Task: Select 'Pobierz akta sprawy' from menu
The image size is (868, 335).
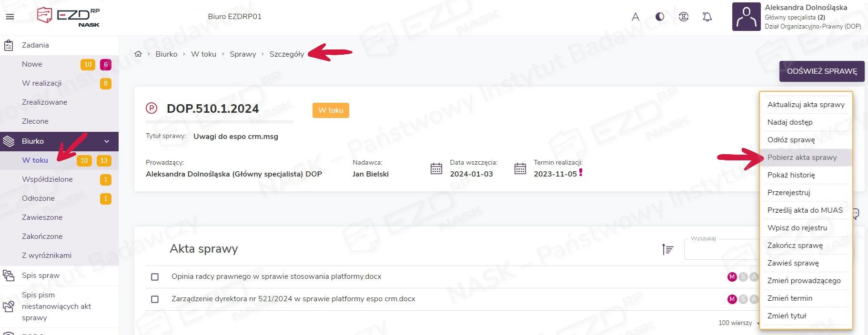Action: tap(802, 158)
